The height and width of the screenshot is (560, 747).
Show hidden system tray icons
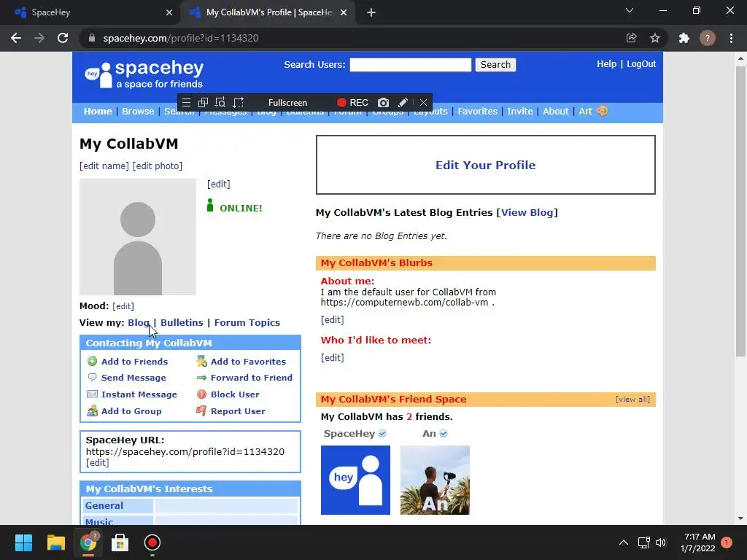point(623,542)
